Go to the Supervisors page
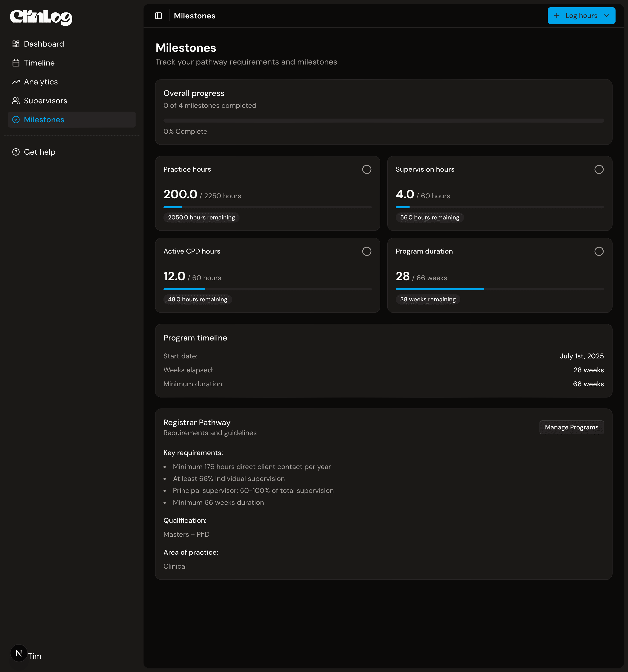Screen dimensions: 628x672 tap(45, 101)
